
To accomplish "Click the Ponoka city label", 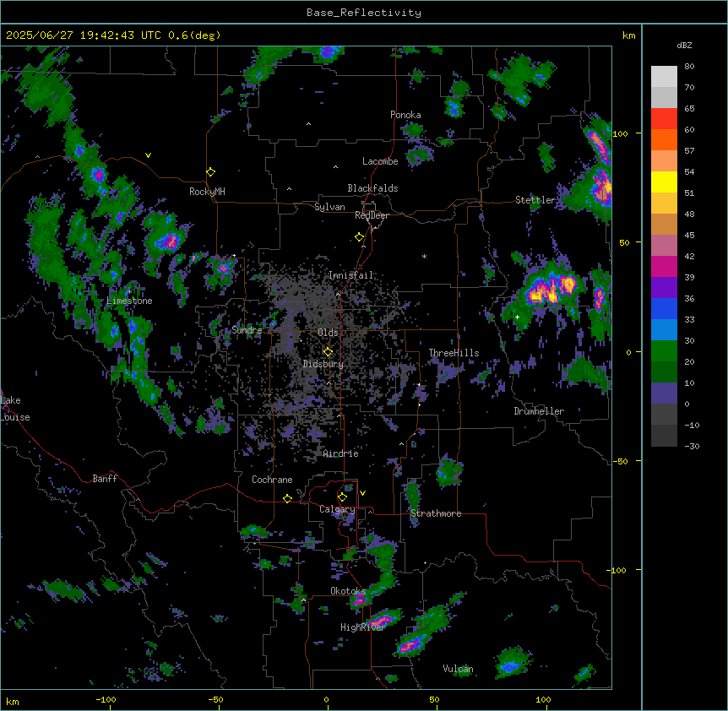I will click(x=405, y=115).
